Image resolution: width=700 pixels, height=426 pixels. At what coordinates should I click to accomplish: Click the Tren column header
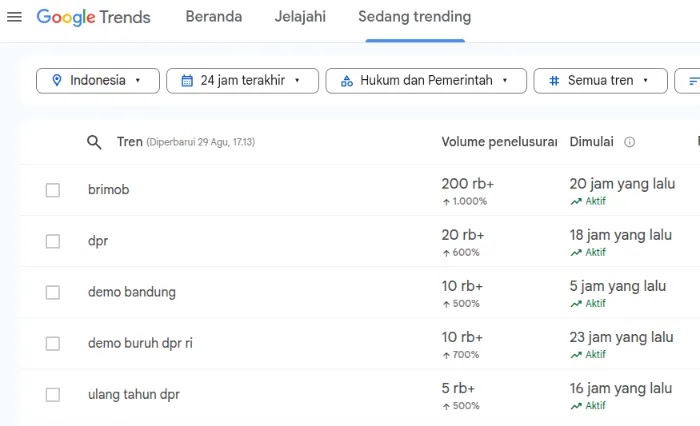[129, 142]
